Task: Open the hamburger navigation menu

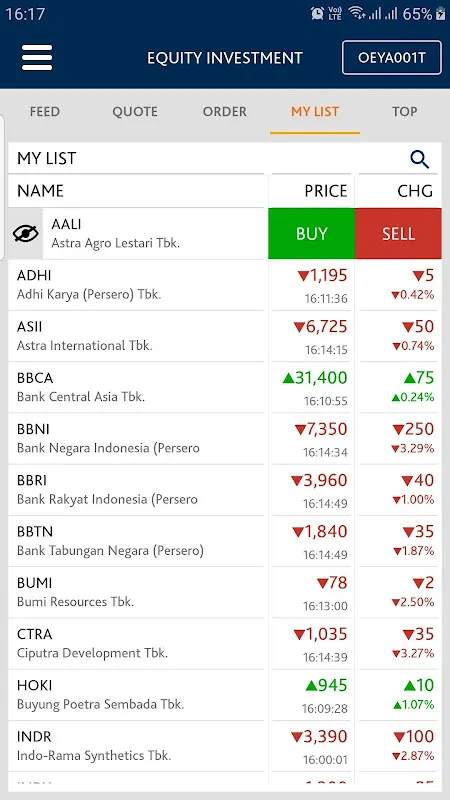Action: [37, 58]
